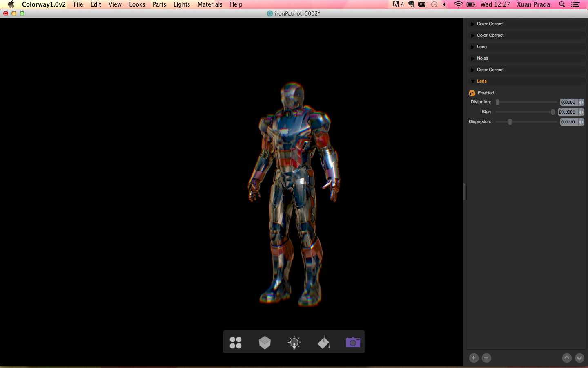The image size is (588, 368).
Task: Click the Dispersion value stepper arrows
Action: pyautogui.click(x=581, y=122)
